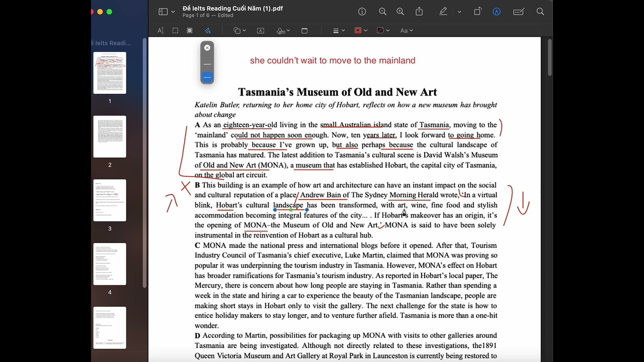This screenshot has width=644, height=362.
Task: Zoom in on the PDF page
Action: 400,12
